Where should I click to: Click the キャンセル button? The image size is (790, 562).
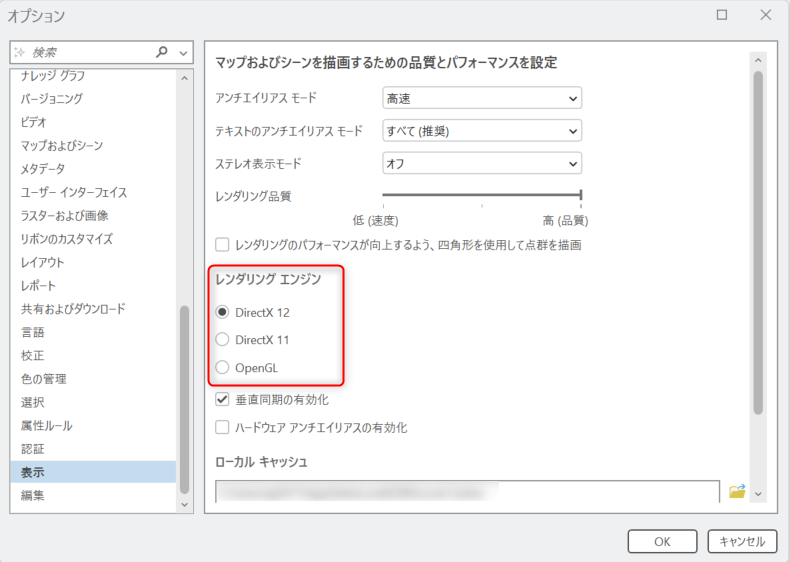click(x=742, y=541)
